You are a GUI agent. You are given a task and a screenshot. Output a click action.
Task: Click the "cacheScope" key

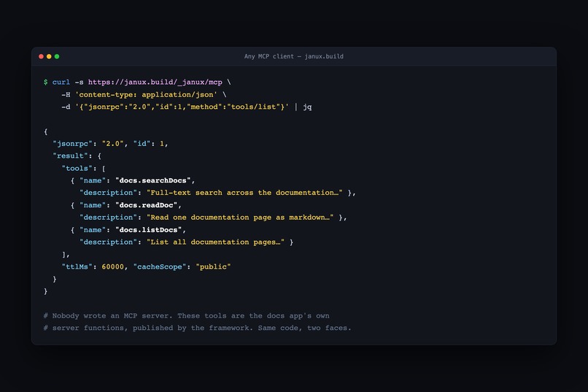coord(160,266)
